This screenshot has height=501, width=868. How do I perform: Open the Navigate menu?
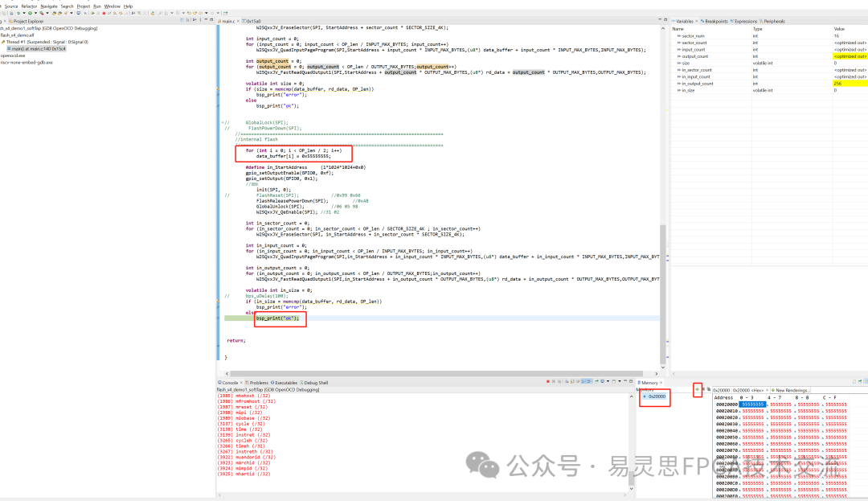pos(49,6)
